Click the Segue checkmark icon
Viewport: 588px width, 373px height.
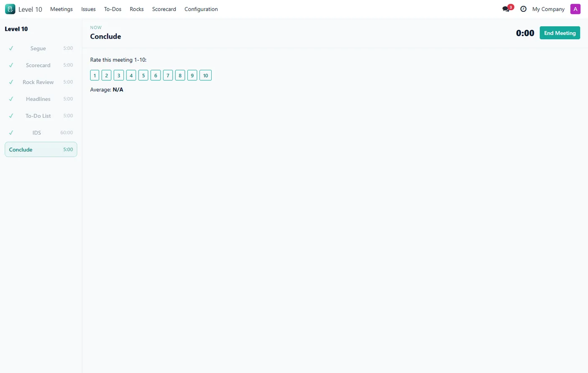11,48
